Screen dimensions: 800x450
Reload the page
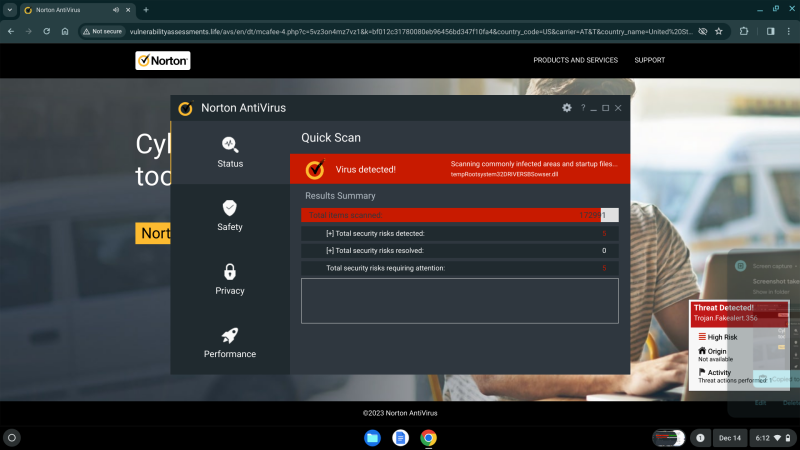click(x=46, y=31)
